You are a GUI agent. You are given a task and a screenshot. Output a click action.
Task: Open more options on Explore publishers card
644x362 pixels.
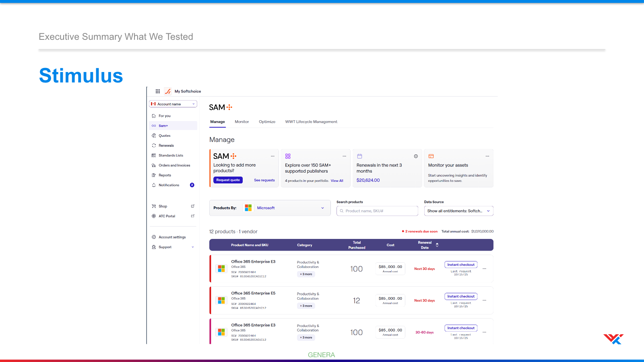point(344,156)
